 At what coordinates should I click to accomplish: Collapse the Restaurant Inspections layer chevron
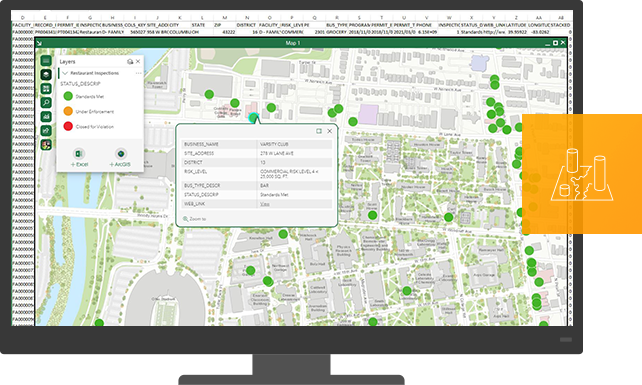[65, 73]
